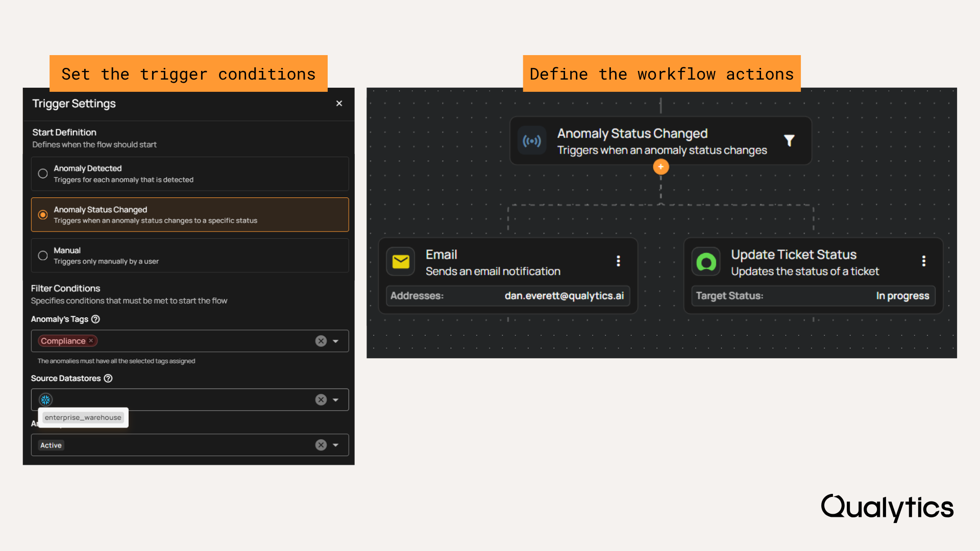The image size is (980, 551).
Task: Click the yellow Email envelope icon
Action: pyautogui.click(x=401, y=262)
